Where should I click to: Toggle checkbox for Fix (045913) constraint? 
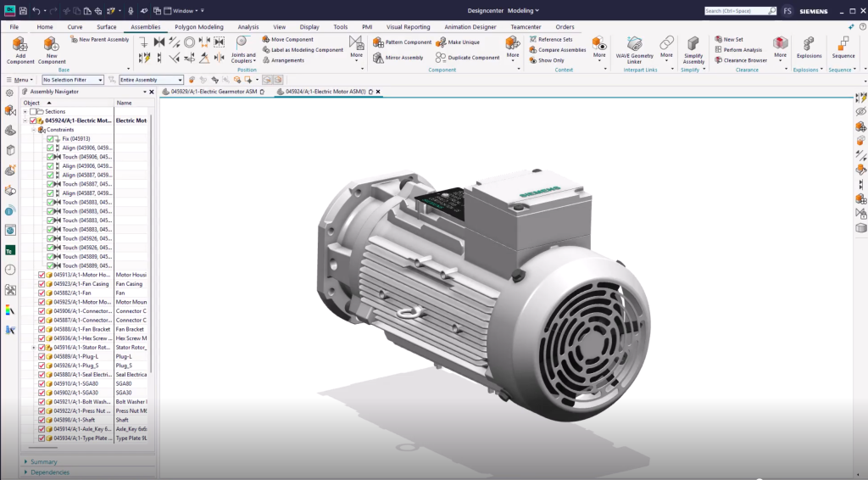50,139
